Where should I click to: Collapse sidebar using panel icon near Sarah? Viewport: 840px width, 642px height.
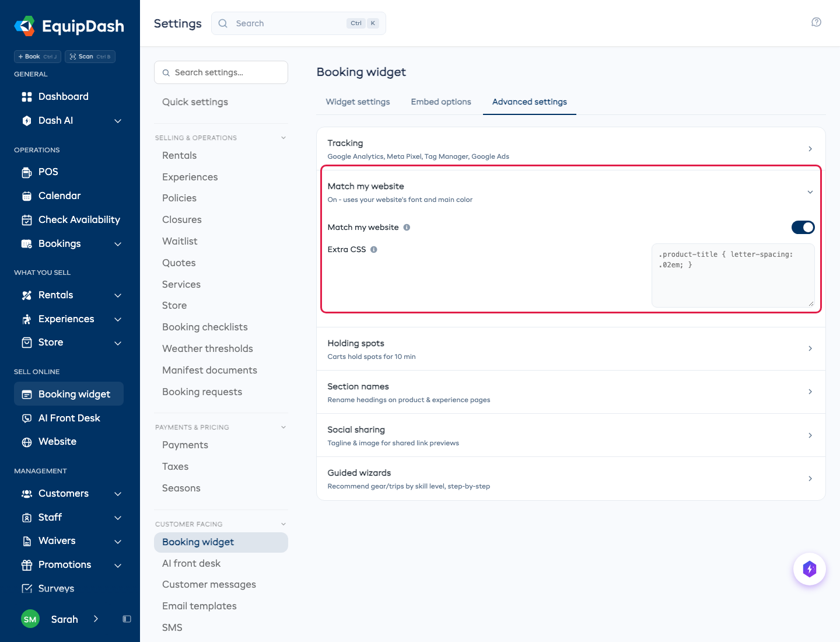click(x=127, y=619)
